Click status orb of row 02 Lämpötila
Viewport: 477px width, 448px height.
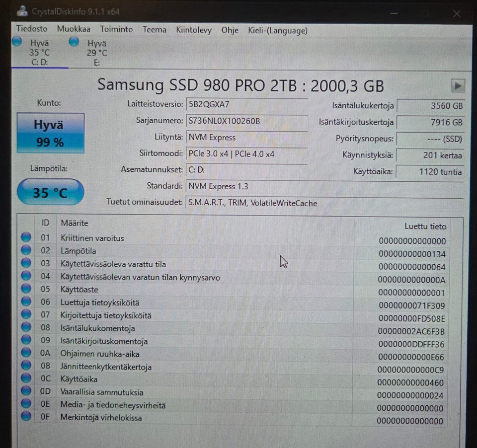click(26, 250)
